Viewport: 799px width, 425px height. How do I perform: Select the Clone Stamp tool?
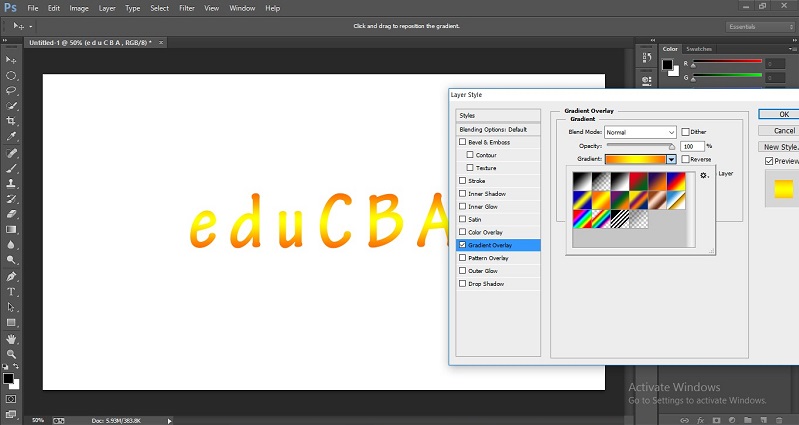point(11,183)
